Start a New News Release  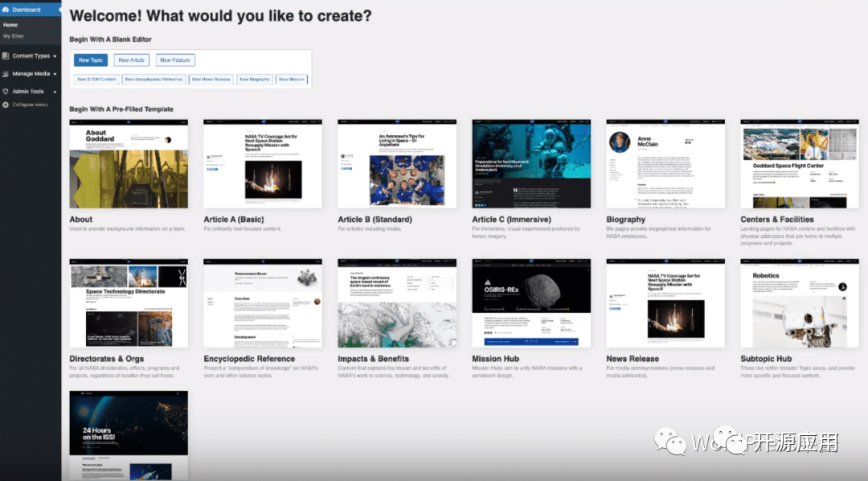[211, 80]
